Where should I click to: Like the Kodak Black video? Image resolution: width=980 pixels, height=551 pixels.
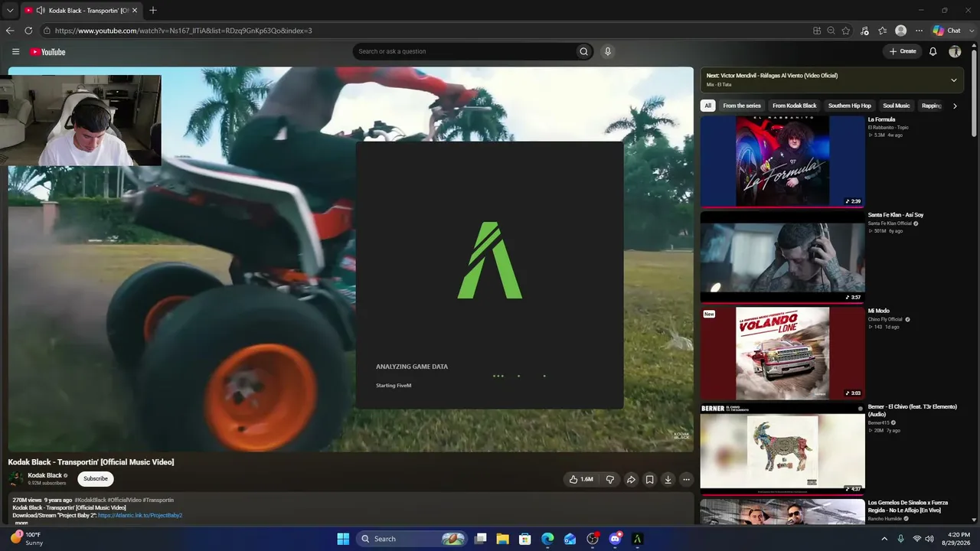point(581,480)
